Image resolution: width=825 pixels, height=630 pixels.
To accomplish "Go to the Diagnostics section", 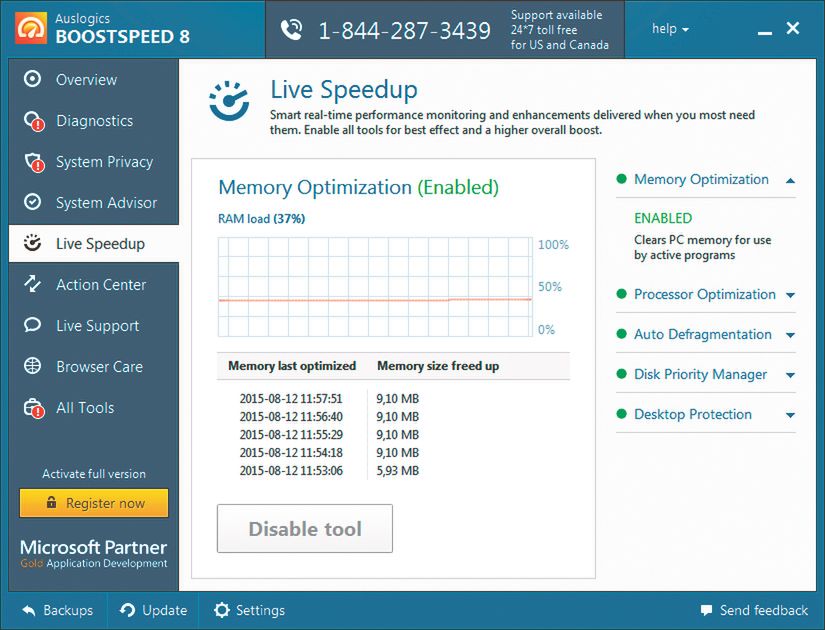I will coord(94,121).
